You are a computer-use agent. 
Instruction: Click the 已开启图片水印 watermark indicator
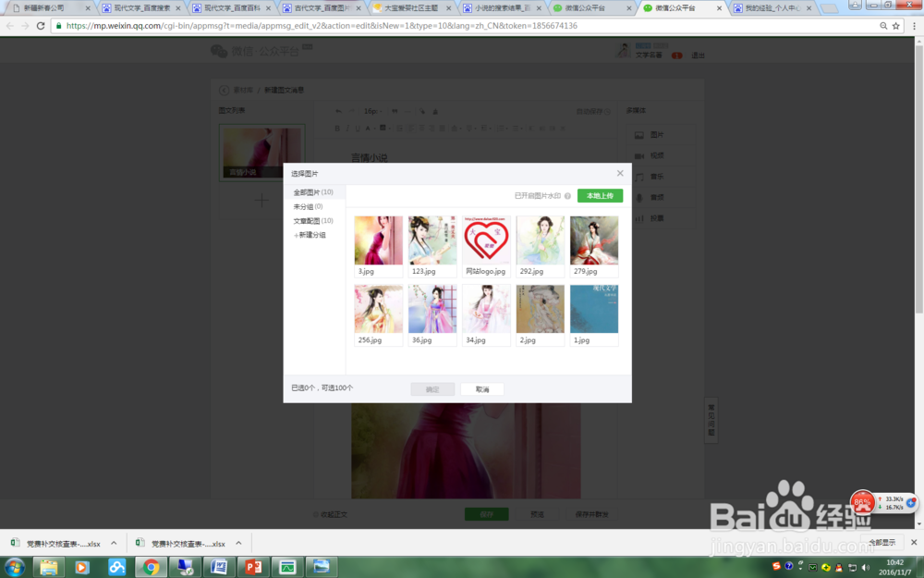539,196
